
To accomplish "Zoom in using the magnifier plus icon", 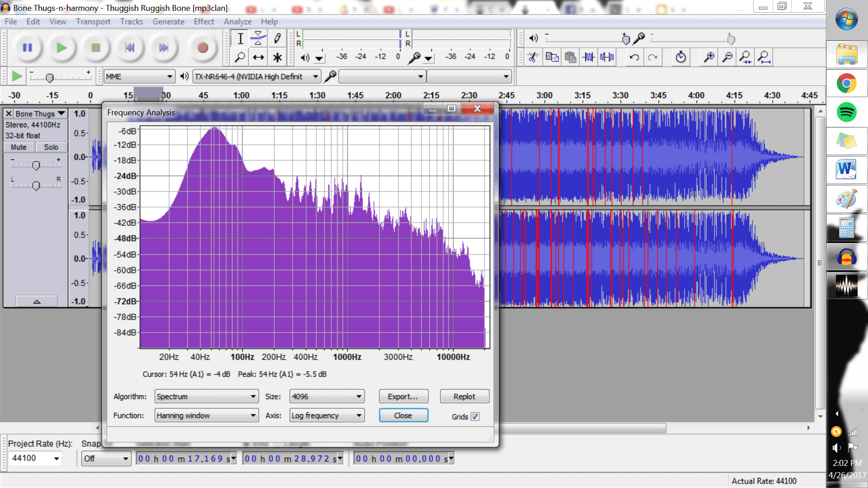I will (709, 57).
